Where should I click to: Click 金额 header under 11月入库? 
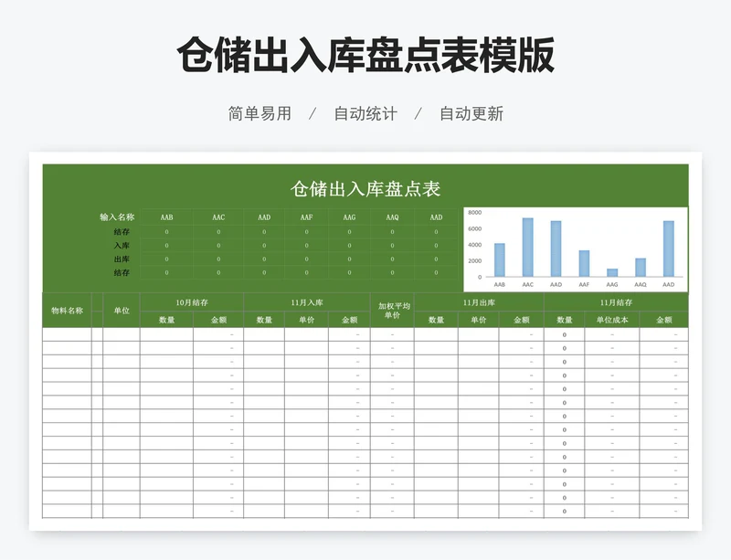pos(349,320)
